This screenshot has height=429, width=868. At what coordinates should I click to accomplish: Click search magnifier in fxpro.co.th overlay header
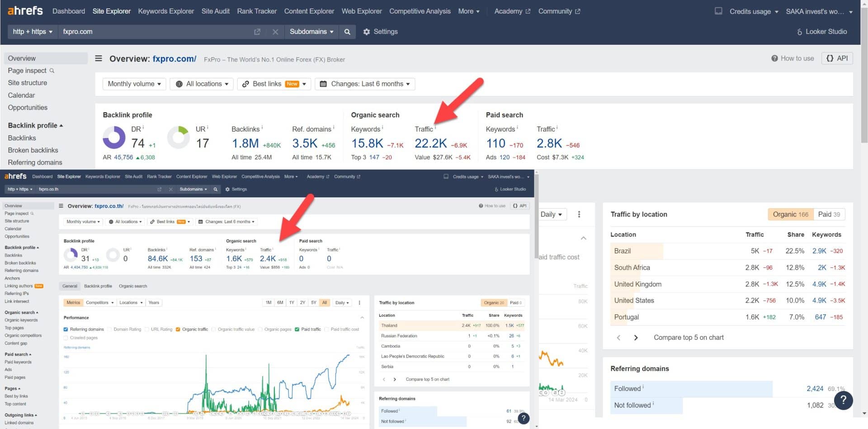[216, 189]
